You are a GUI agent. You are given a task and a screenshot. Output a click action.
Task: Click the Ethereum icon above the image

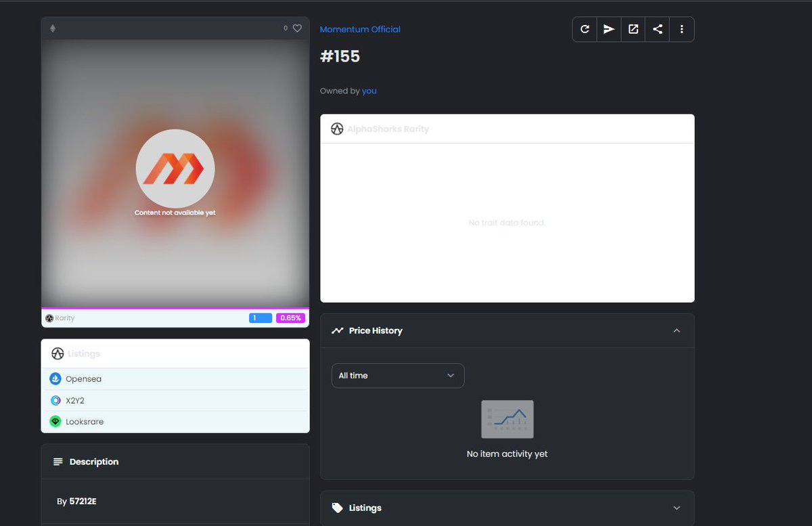coord(53,28)
